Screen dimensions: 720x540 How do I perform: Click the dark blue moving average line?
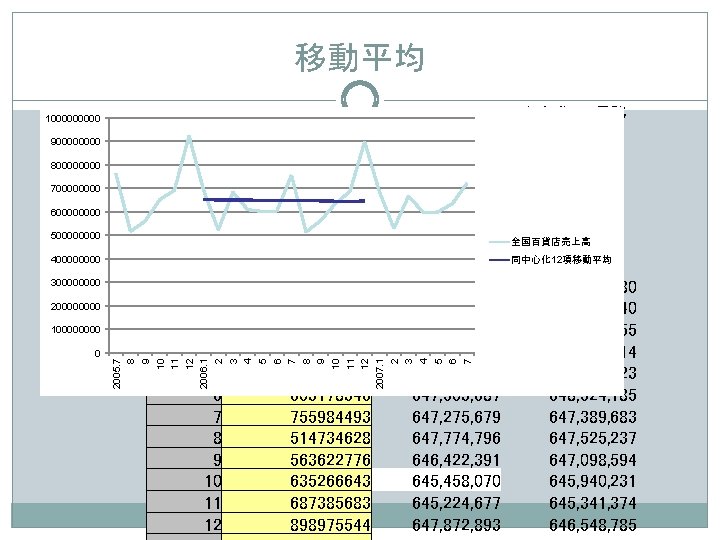(284, 200)
